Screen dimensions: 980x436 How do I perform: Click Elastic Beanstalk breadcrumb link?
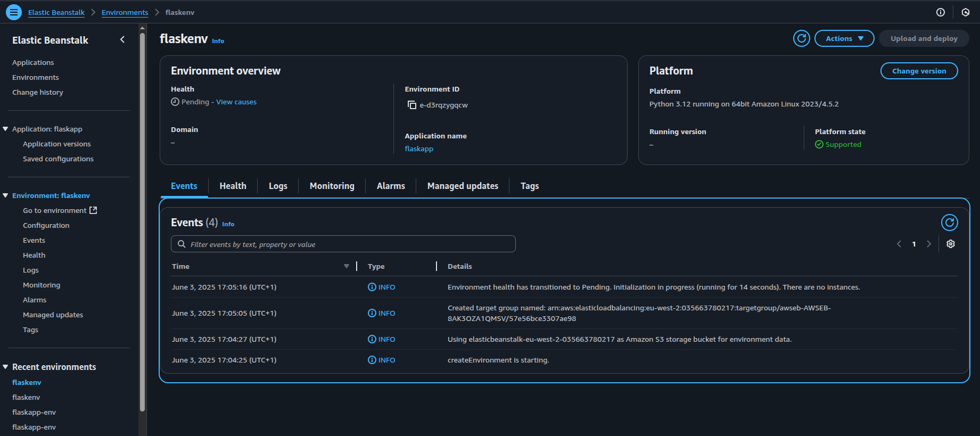(56, 12)
